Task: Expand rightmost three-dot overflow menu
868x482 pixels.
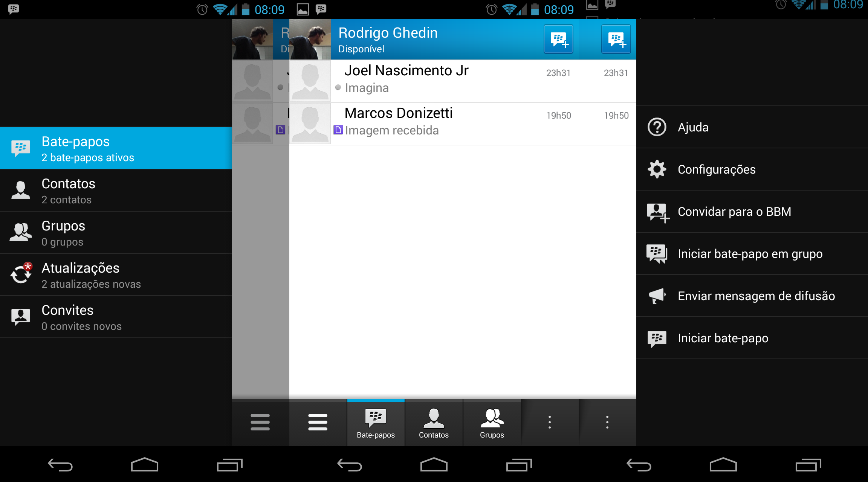Action: coord(607,422)
